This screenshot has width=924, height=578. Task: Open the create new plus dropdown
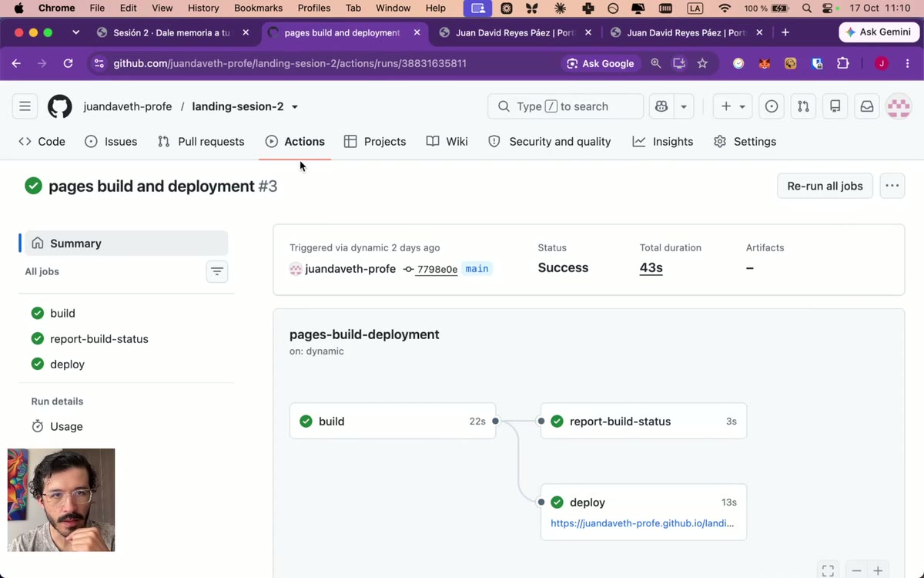[733, 106]
